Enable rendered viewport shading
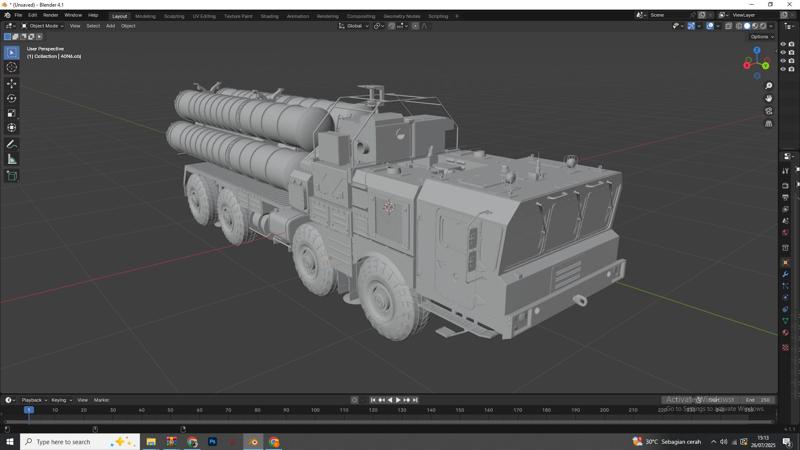Image resolution: width=800 pixels, height=450 pixels. 763,26
